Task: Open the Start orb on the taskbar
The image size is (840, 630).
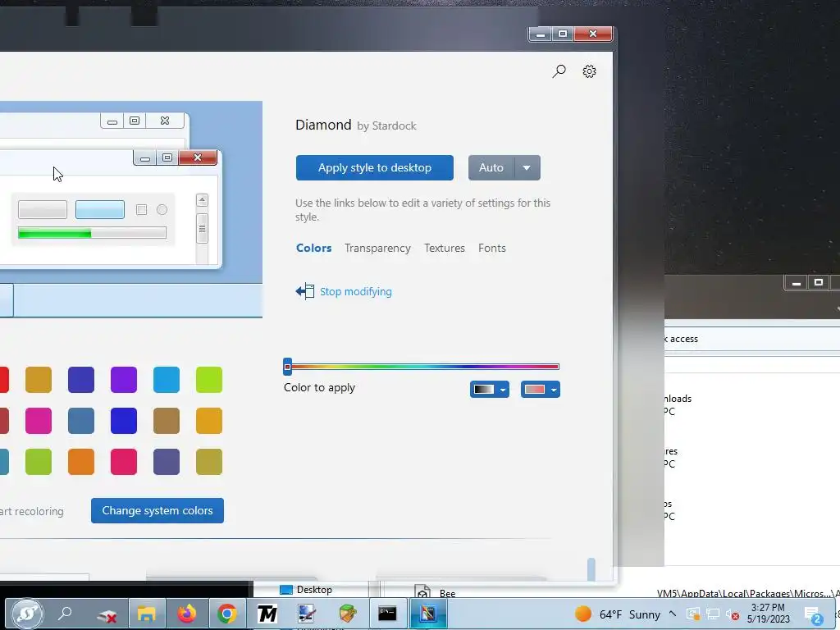Action: 26,614
